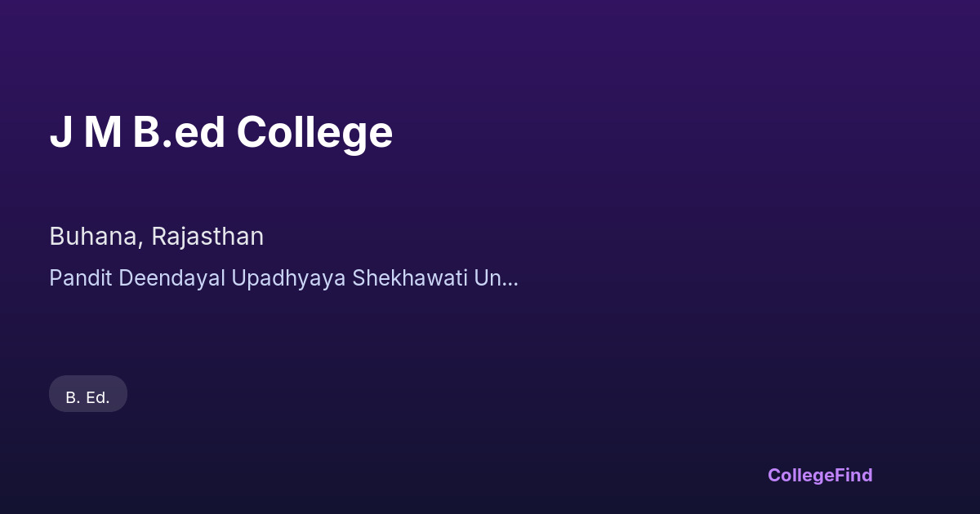Image resolution: width=980 pixels, height=514 pixels.
Task: Click the word "Rajasthan" in the location
Action: [207, 237]
